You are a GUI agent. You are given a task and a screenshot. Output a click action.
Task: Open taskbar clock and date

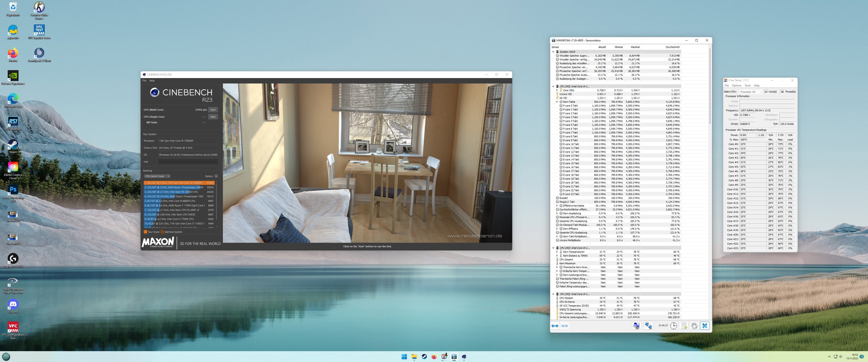pyautogui.click(x=852, y=357)
